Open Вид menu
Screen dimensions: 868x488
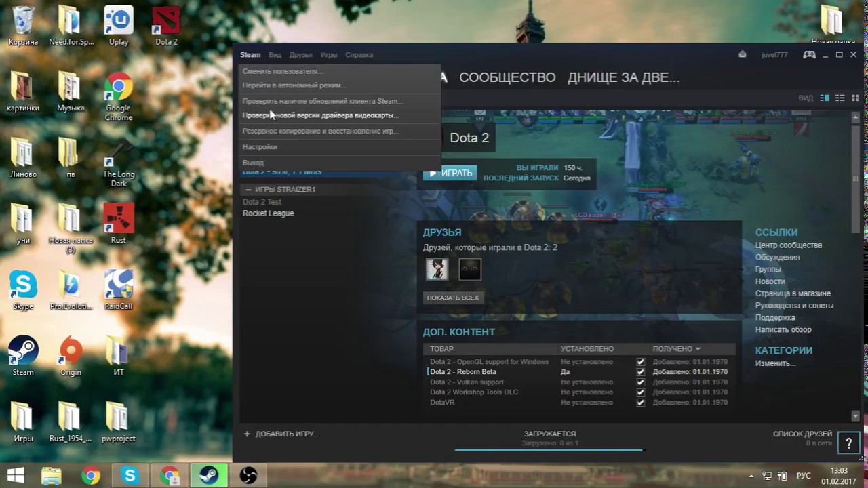click(x=275, y=55)
